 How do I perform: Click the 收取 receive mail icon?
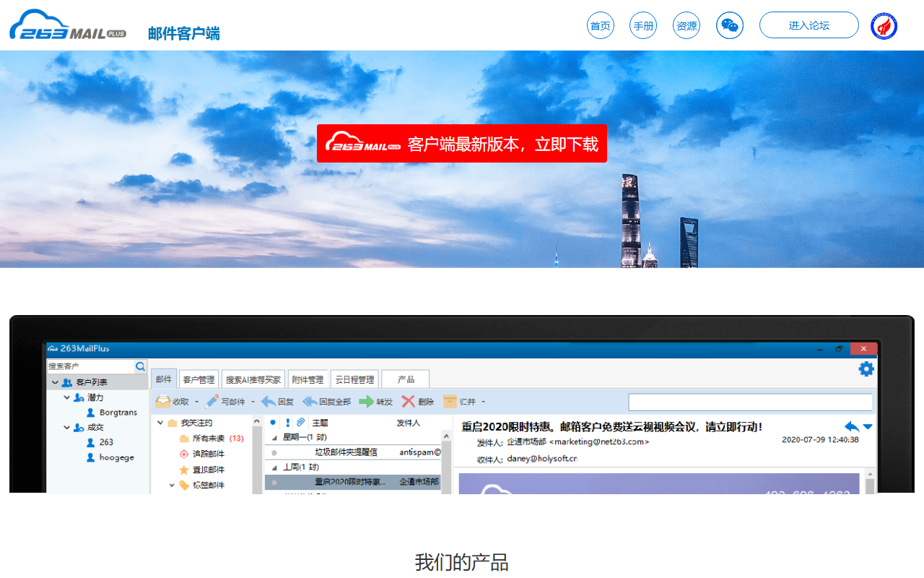[163, 402]
